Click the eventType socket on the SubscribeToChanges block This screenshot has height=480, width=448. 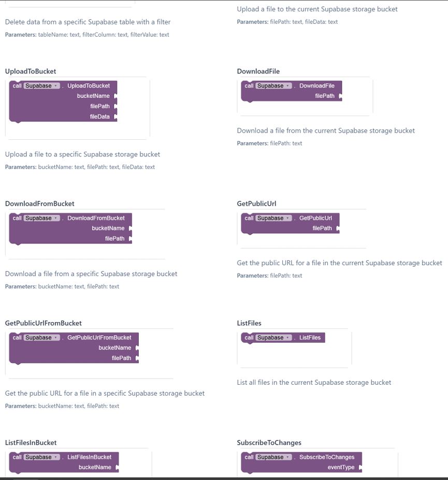click(x=360, y=468)
